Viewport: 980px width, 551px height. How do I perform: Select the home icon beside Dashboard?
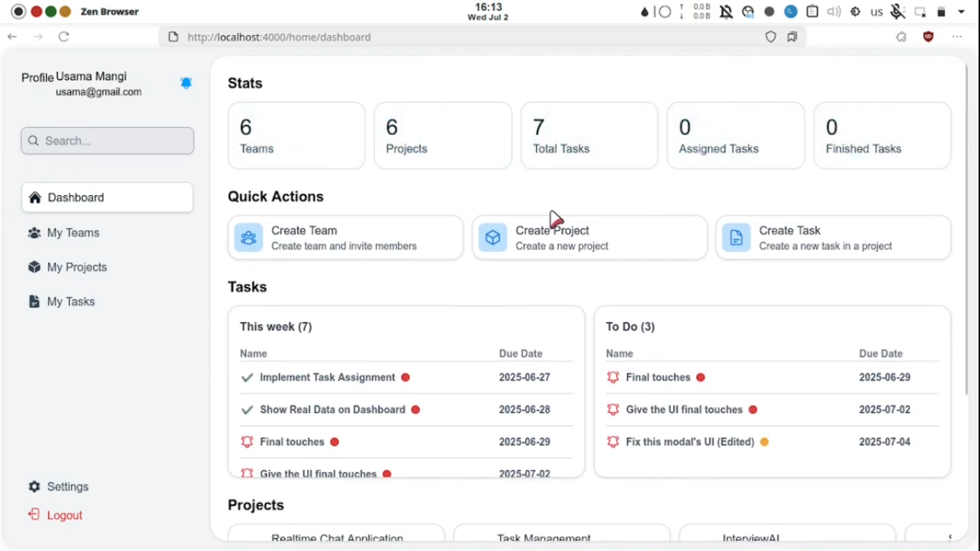coord(34,197)
